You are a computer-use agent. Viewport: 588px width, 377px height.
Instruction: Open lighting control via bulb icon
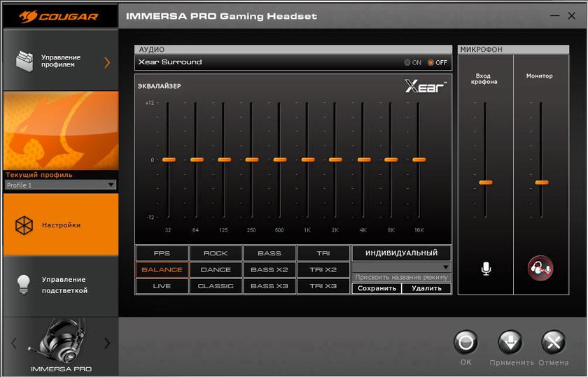pyautogui.click(x=24, y=284)
